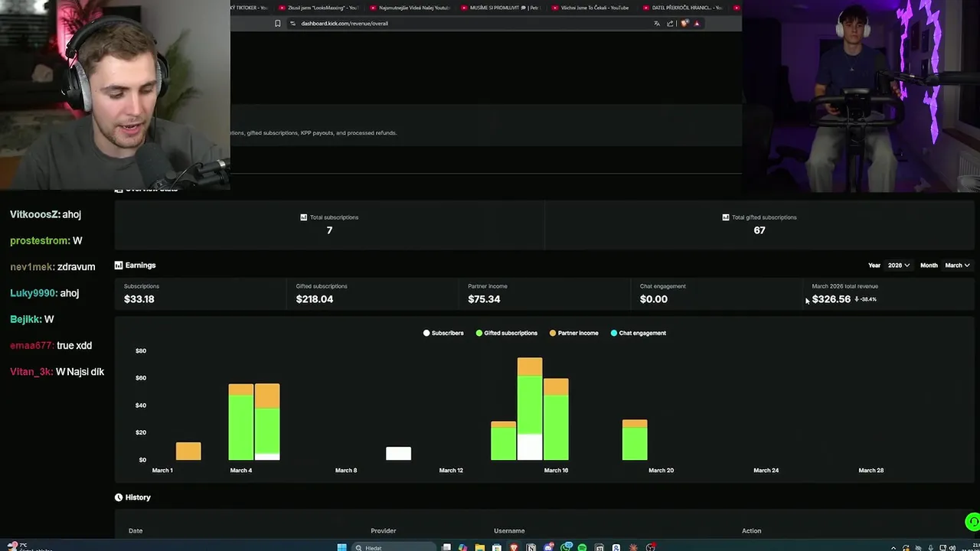Click the March 19 stacked chart bar
Image resolution: width=980 pixels, height=551 pixels.
[635, 439]
